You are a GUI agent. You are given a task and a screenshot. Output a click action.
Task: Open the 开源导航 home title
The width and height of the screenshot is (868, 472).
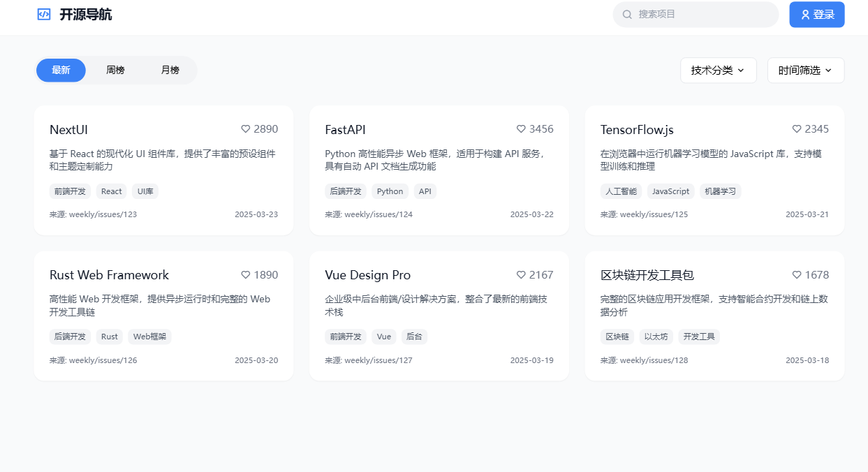[x=86, y=15]
